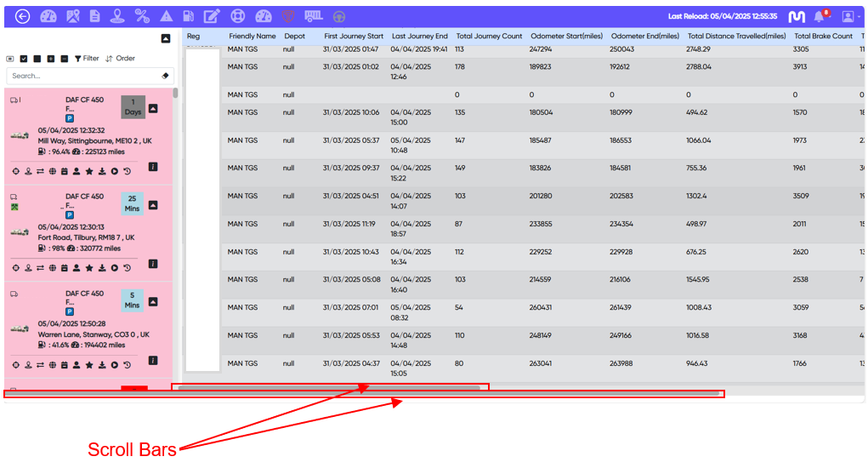Click the Order button
This screenshot has width=868, height=468.
[121, 59]
